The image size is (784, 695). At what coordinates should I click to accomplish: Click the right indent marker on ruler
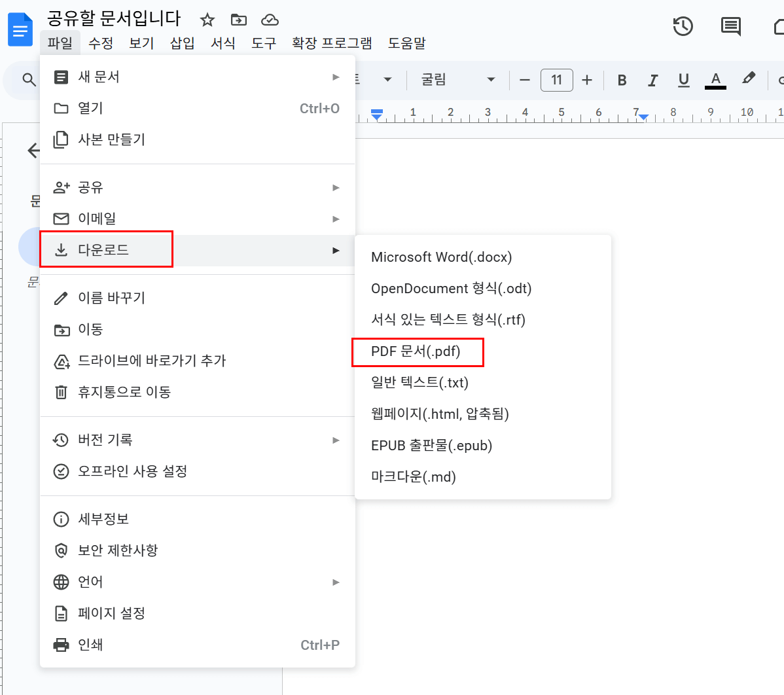pos(643,117)
